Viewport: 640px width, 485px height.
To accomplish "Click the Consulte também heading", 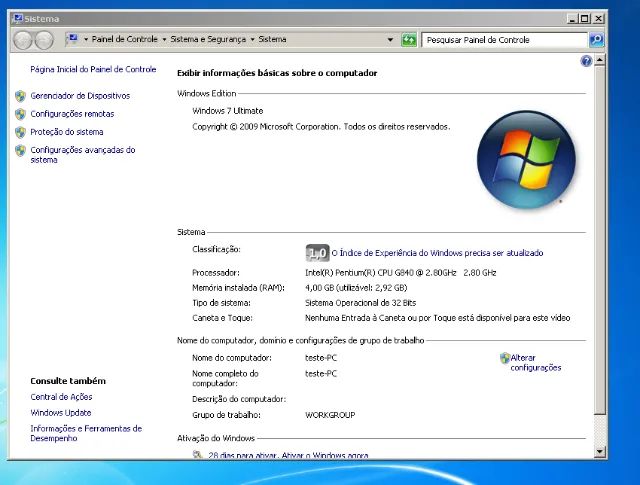I will pyautogui.click(x=68, y=381).
